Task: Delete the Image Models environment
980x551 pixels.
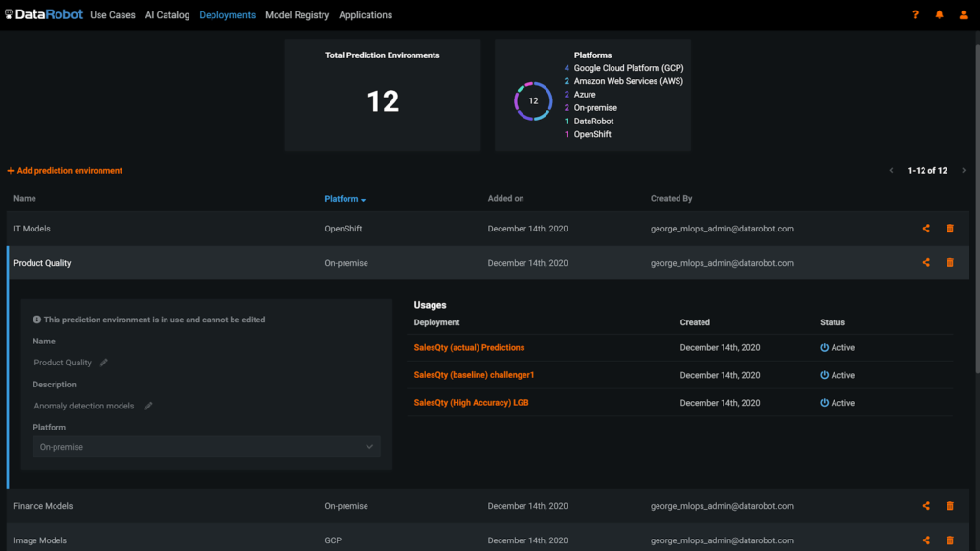Action: [950, 540]
